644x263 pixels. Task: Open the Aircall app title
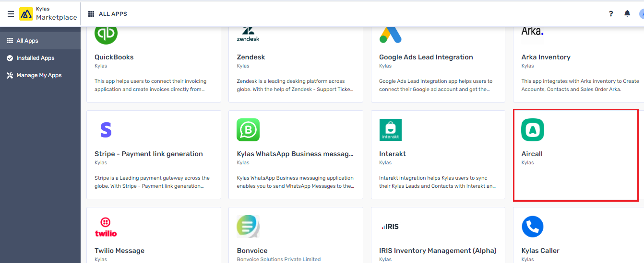532,154
